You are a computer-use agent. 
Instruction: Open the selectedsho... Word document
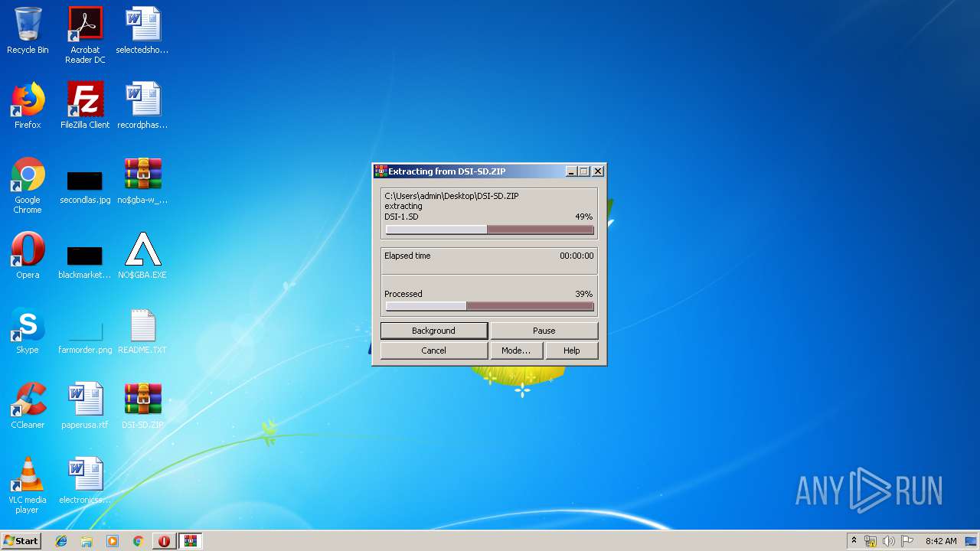(x=142, y=31)
